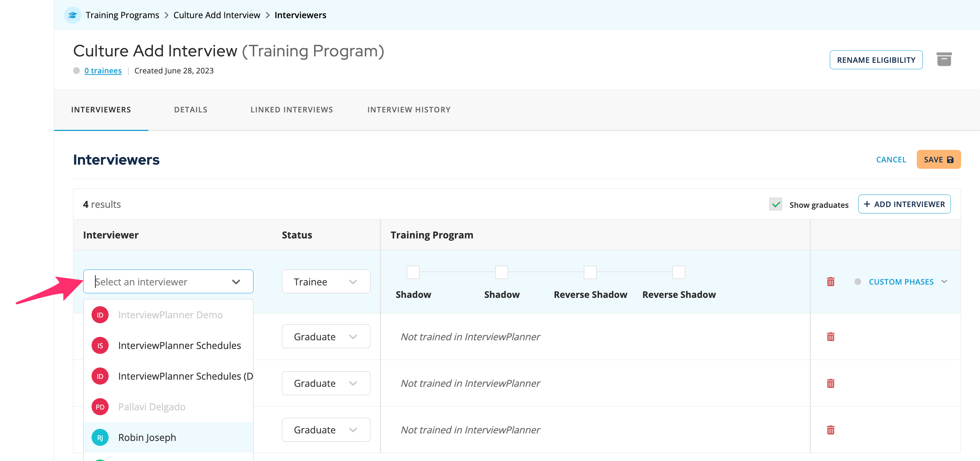Click the Add Interviewer button

coord(904,204)
